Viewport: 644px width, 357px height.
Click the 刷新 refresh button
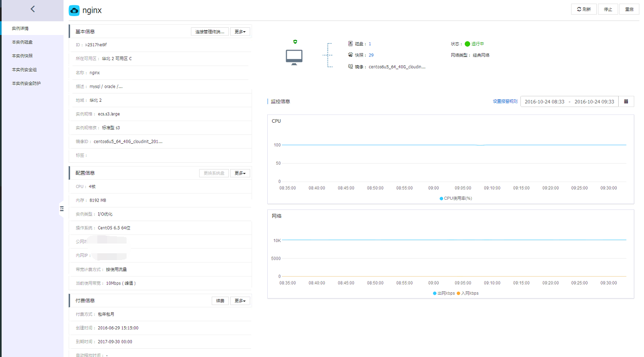pyautogui.click(x=584, y=9)
